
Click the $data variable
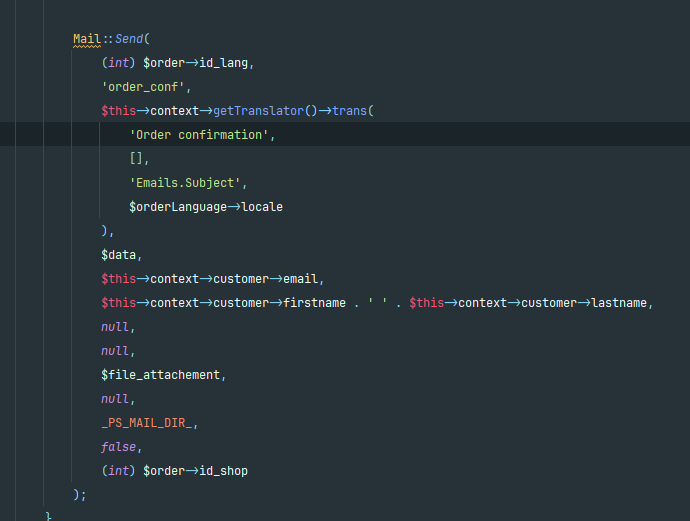point(118,255)
